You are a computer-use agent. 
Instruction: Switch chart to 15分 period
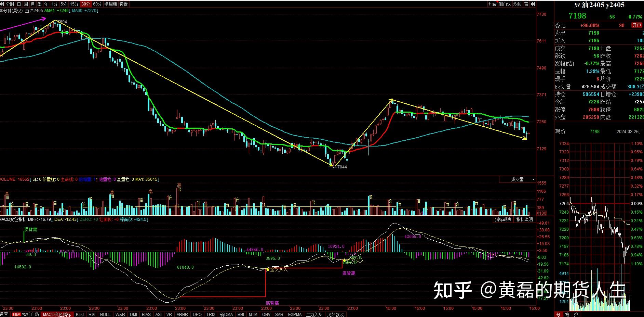click(x=74, y=4)
